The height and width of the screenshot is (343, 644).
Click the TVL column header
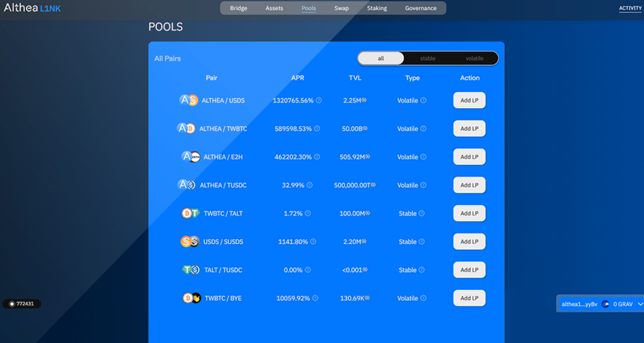[355, 78]
